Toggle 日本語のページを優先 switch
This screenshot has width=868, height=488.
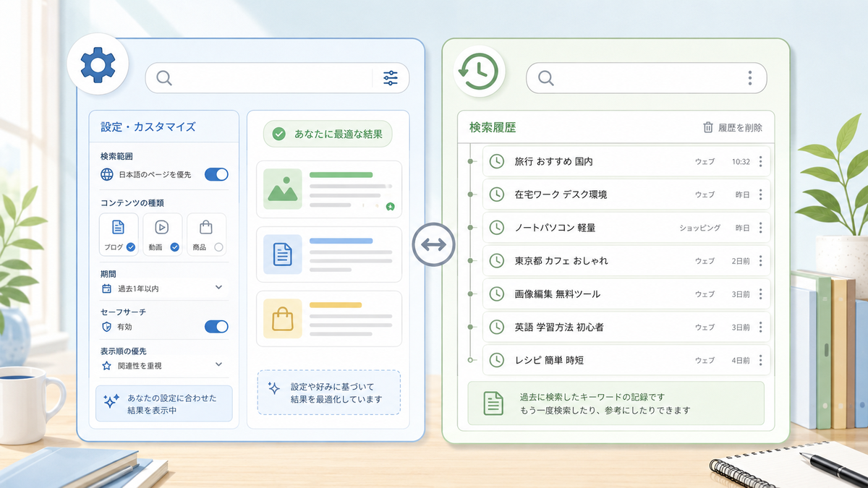pos(216,174)
